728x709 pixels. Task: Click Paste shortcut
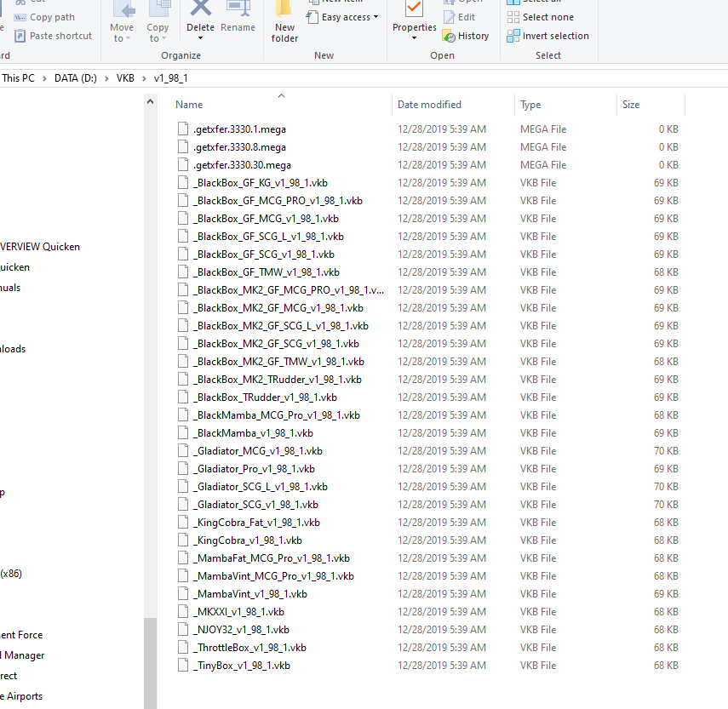tap(53, 36)
